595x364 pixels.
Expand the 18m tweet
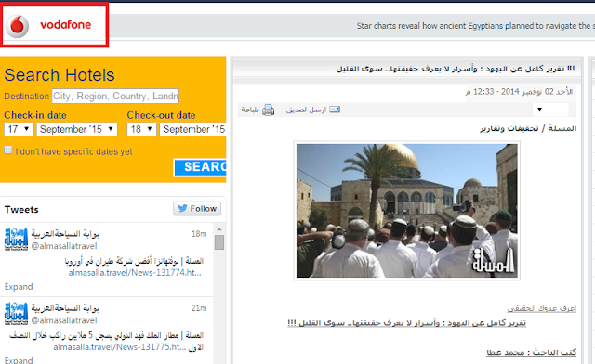[19, 287]
